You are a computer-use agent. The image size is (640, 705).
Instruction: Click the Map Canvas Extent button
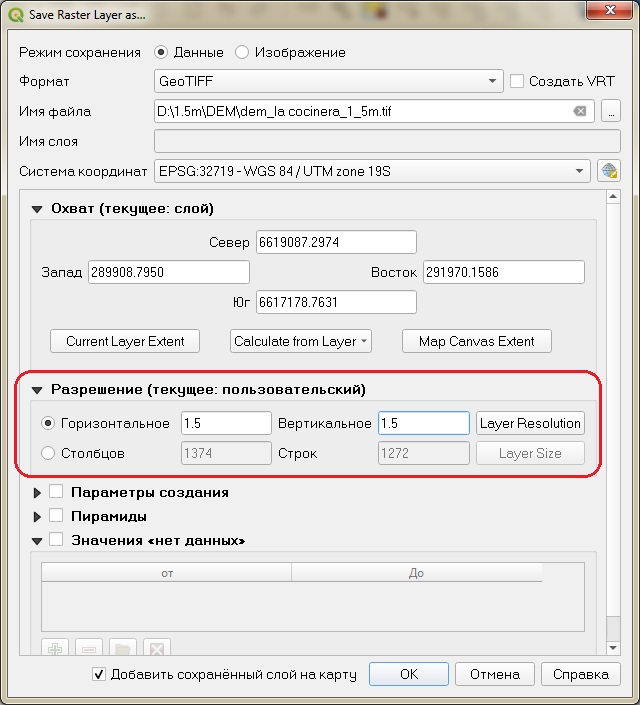[477, 341]
